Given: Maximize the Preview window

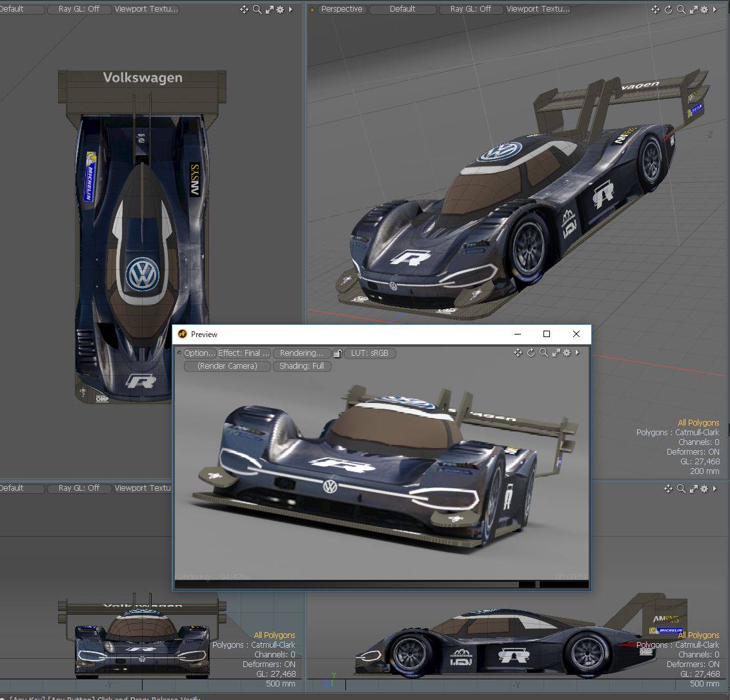Looking at the screenshot, I should (547, 334).
